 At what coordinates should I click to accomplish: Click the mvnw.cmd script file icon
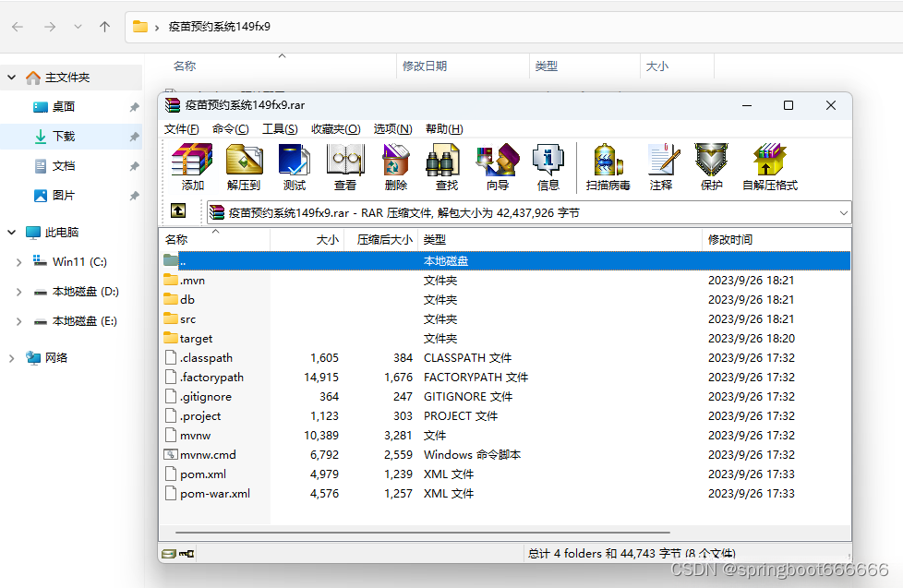(x=171, y=454)
